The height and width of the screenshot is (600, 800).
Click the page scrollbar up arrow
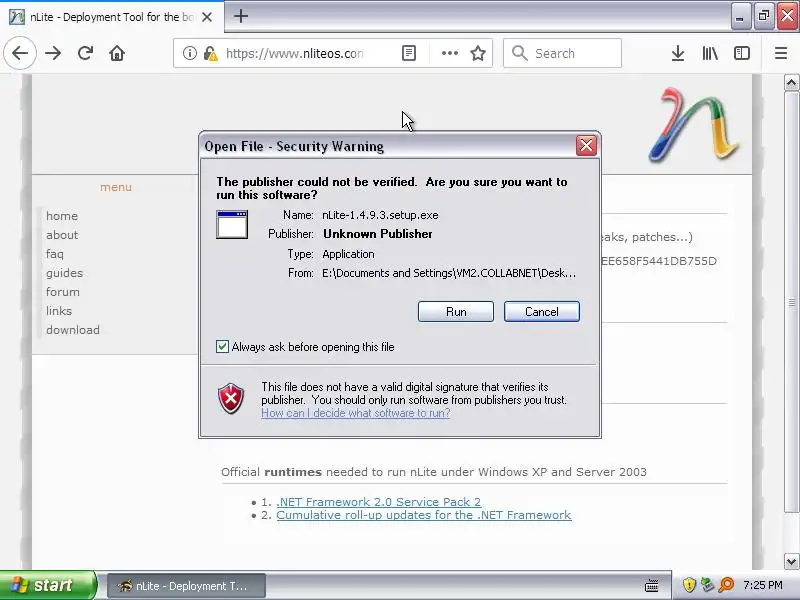point(791,82)
